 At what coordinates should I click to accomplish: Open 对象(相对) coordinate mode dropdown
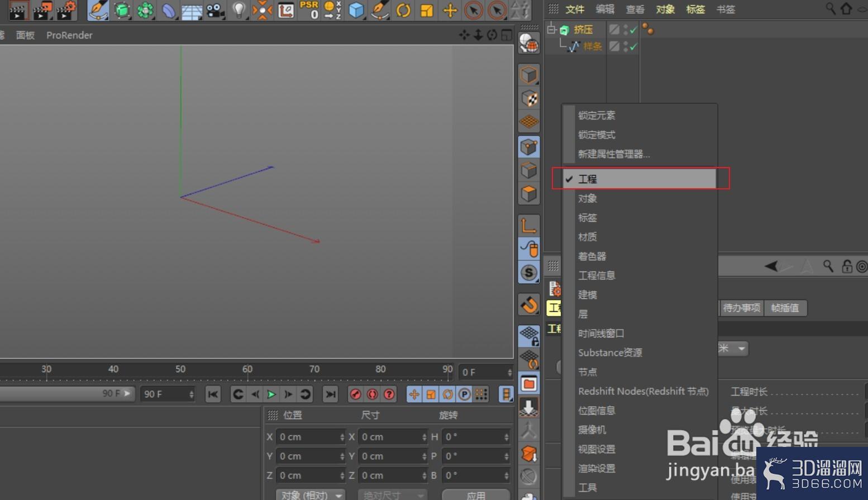pyautogui.click(x=311, y=495)
